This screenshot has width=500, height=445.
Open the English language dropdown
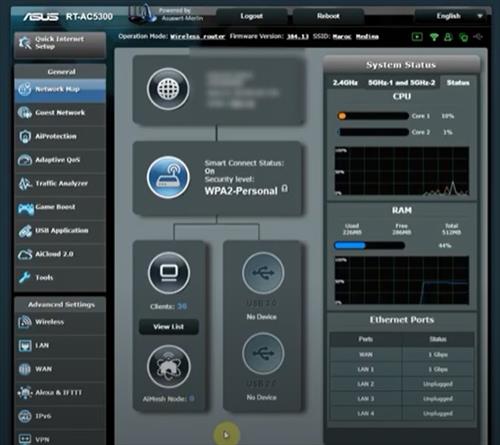click(451, 16)
